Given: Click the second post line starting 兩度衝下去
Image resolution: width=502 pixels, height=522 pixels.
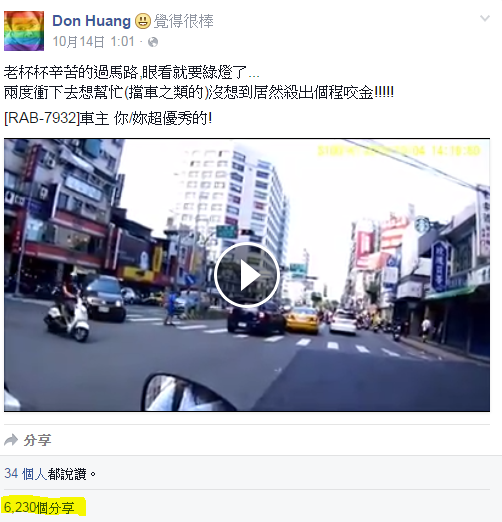Looking at the screenshot, I should coord(199,93).
